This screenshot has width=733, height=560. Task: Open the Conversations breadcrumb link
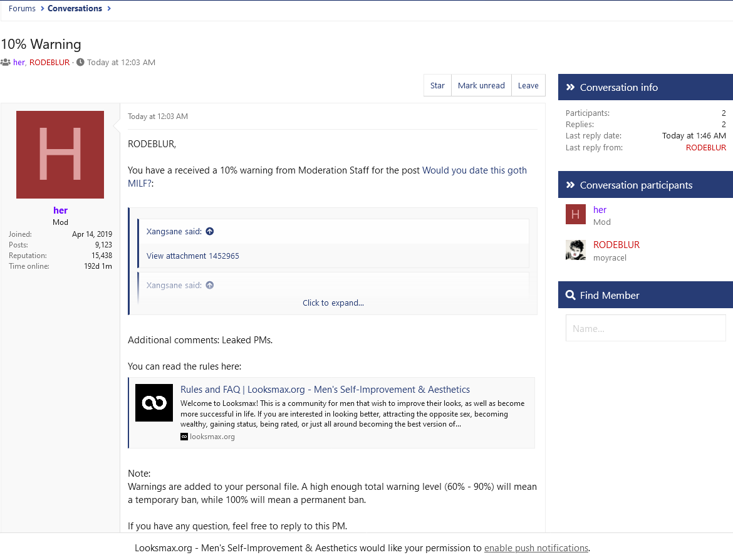tap(75, 8)
